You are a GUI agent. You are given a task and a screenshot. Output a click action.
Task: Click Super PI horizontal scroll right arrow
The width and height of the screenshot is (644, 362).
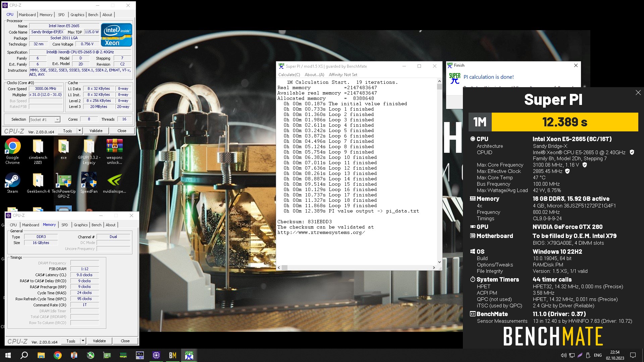tap(434, 267)
